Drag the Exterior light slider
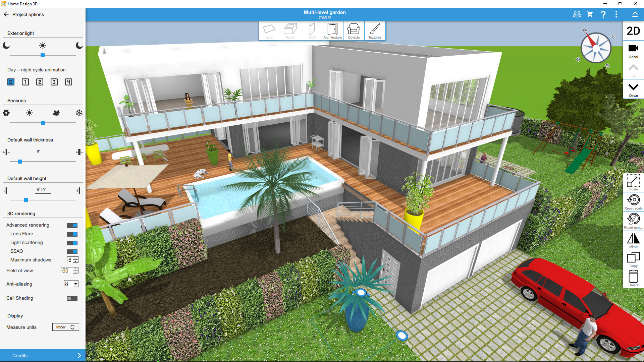 pos(43,55)
